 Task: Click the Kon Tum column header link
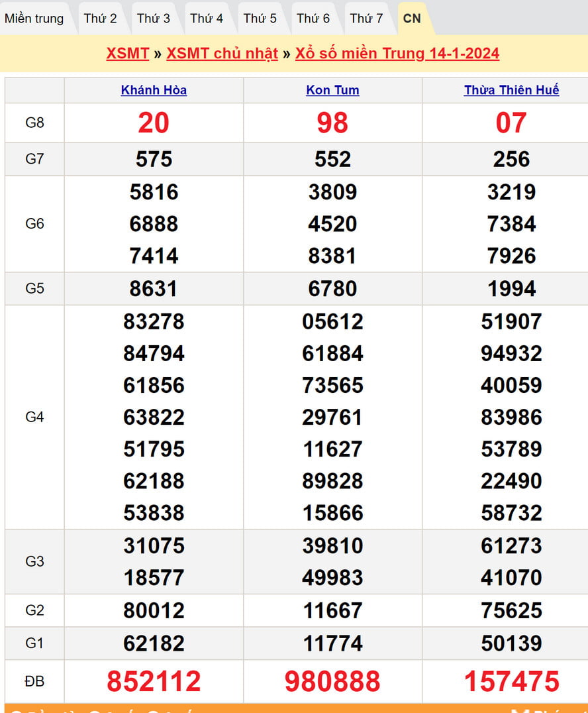click(x=332, y=90)
